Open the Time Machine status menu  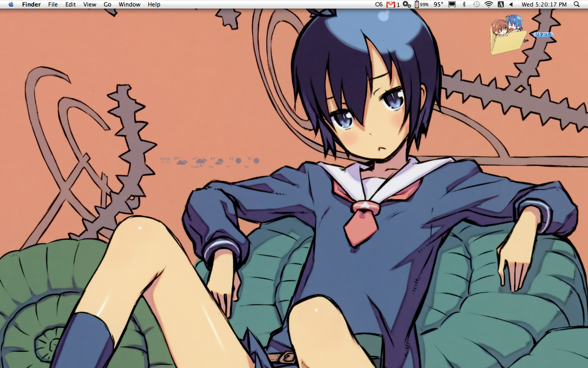tap(476, 4)
